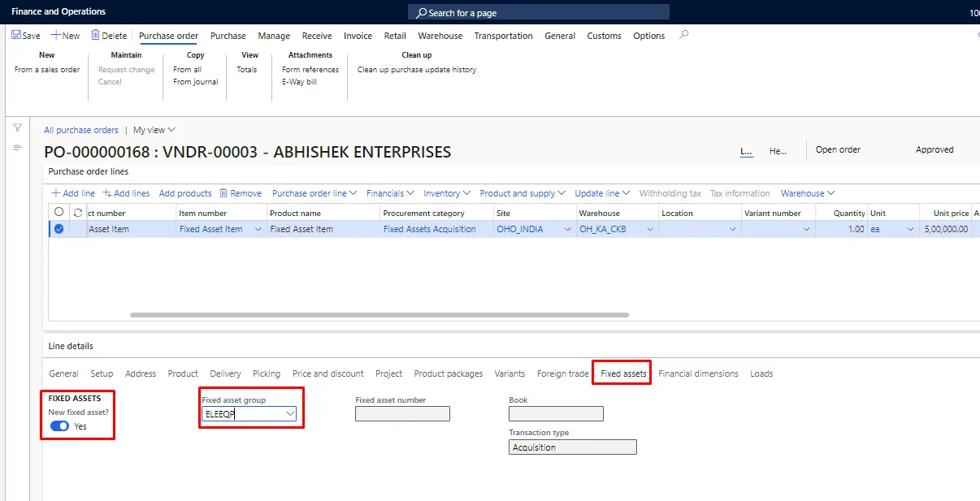The image size is (980, 501).
Task: Select the Product packages tab
Action: click(x=449, y=374)
